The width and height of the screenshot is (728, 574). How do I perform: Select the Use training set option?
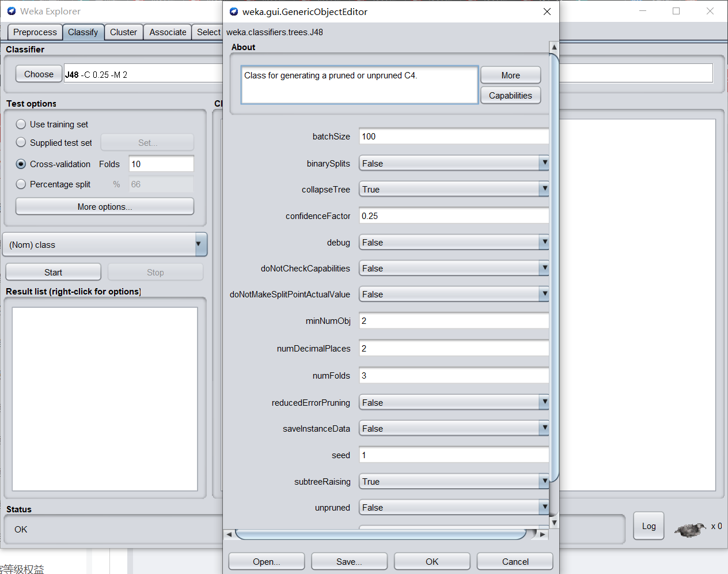21,124
